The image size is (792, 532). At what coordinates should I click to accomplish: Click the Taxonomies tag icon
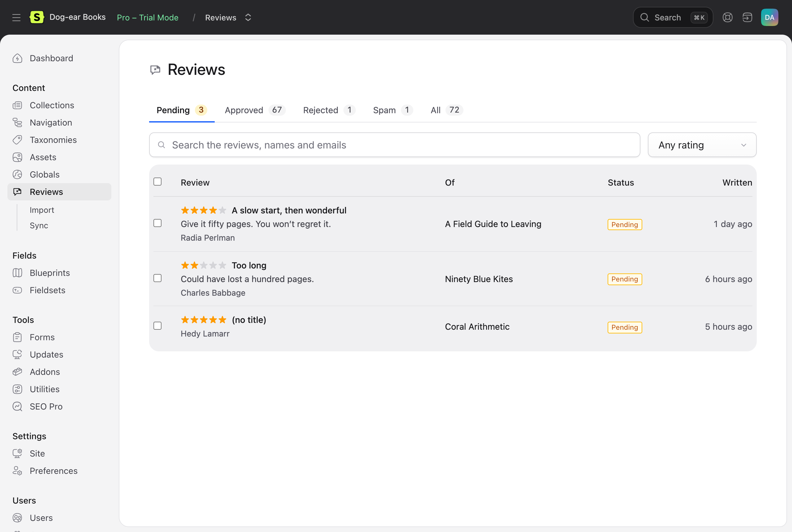pyautogui.click(x=17, y=140)
